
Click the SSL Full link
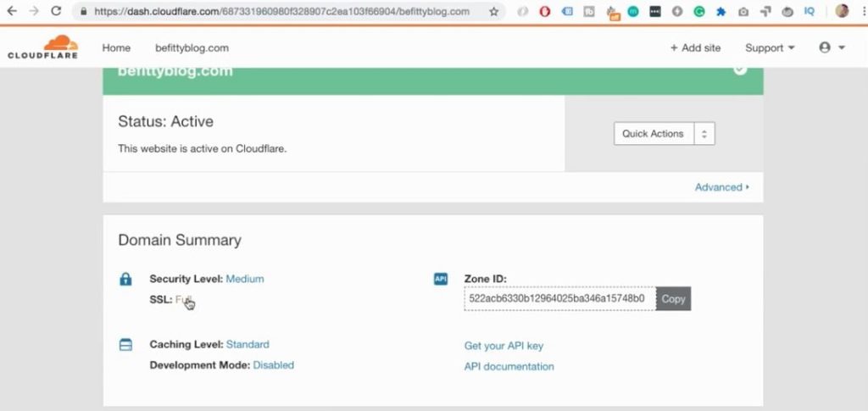(184, 299)
